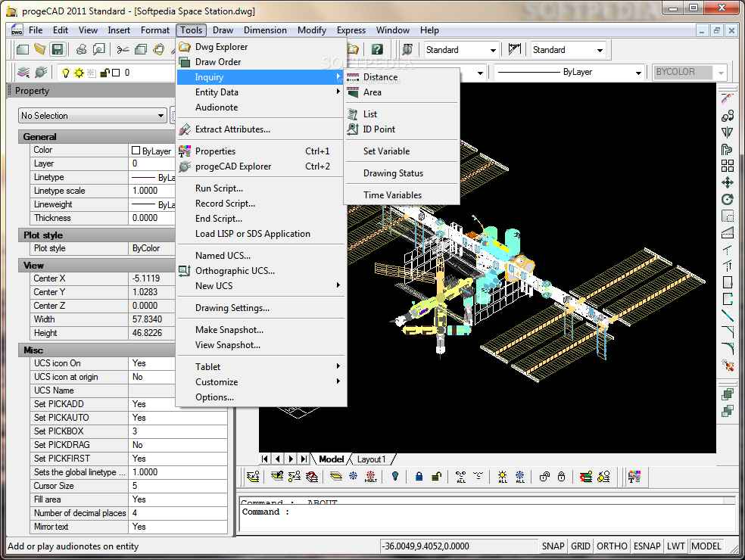Choose Distance from the Inquiry submenu

pos(380,77)
